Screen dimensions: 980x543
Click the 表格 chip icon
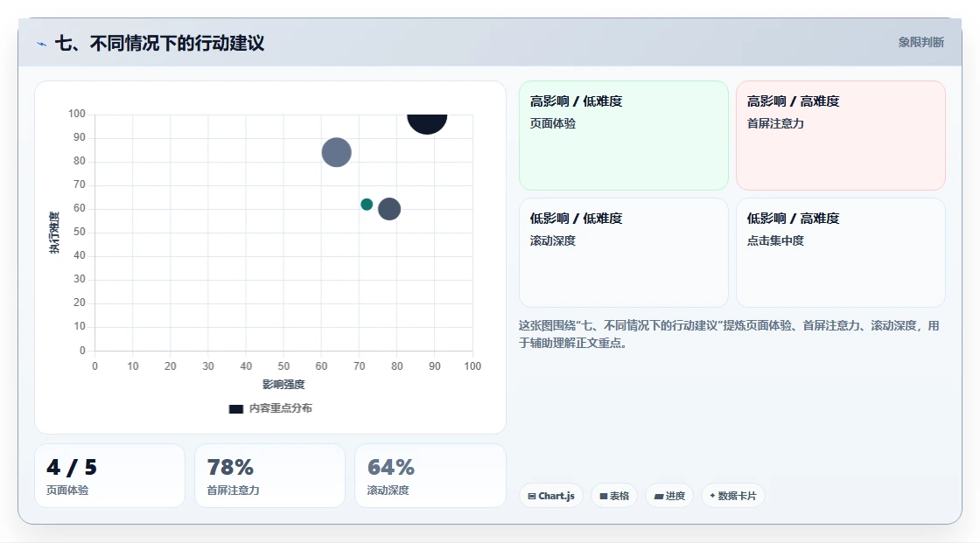[604, 496]
